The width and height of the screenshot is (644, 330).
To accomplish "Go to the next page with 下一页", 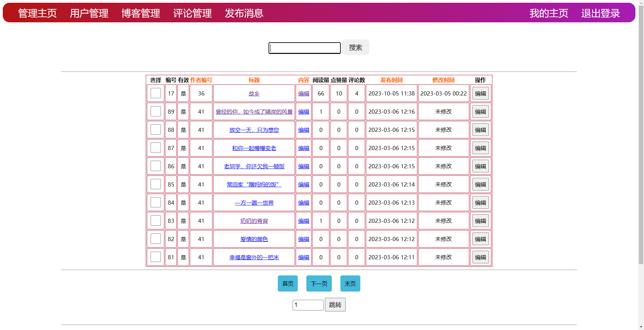I will click(x=319, y=284).
